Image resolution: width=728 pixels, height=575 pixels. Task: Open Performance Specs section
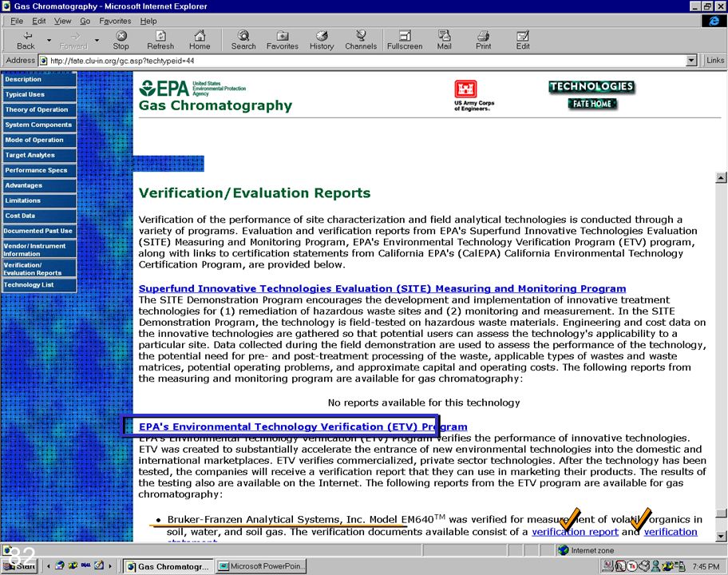coord(39,170)
